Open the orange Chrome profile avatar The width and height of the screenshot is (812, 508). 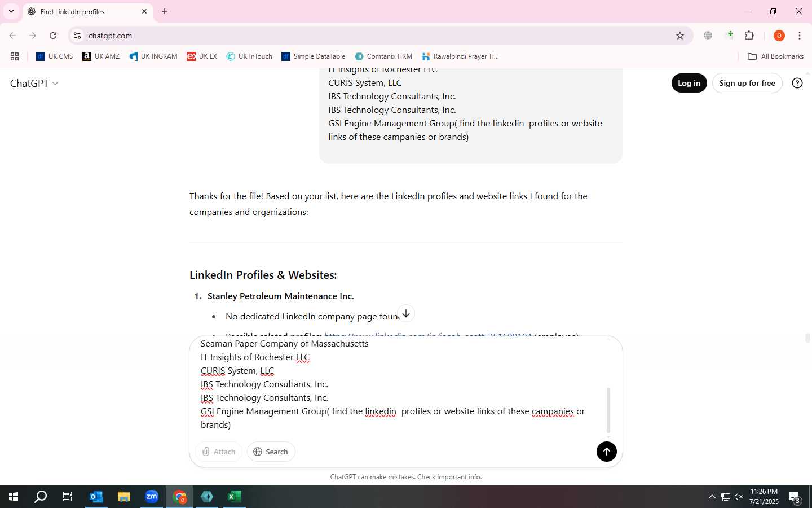779,36
